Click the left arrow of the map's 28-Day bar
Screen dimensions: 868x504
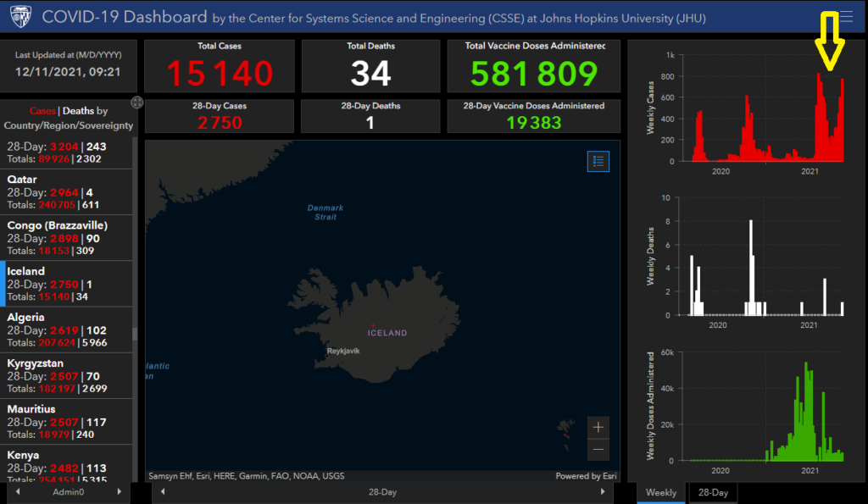point(163,491)
